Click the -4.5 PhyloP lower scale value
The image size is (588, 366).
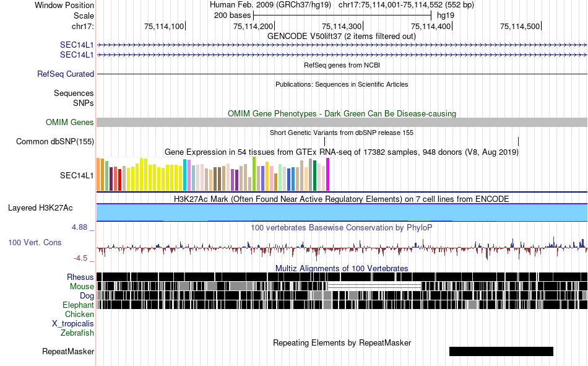(80, 258)
